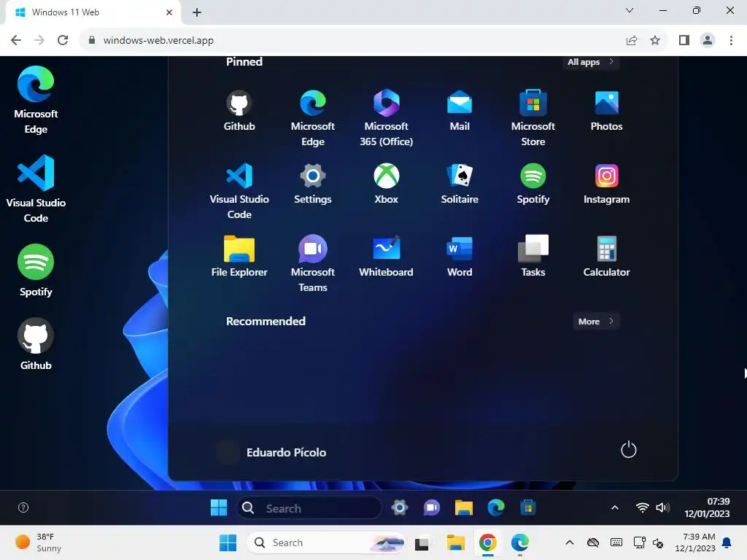747x560 pixels.
Task: Open Microsoft 365 (Office) pinned app
Action: (x=386, y=118)
